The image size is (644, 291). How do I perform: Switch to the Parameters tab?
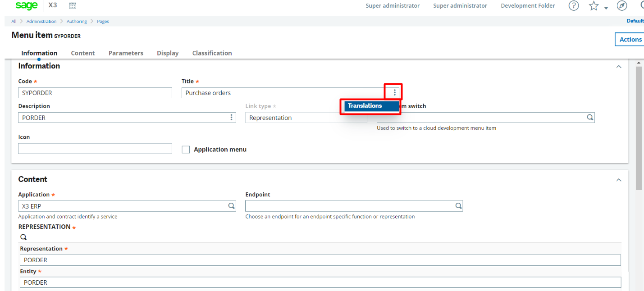(x=126, y=53)
